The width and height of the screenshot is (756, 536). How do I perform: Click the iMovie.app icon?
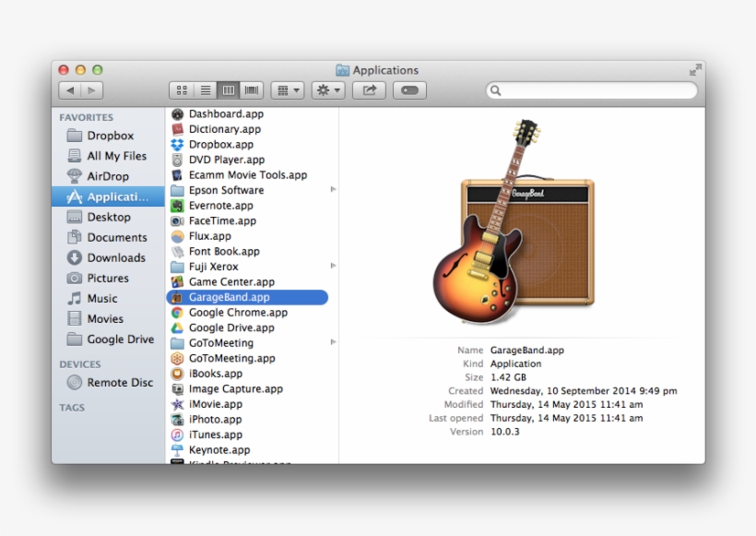[x=177, y=404]
